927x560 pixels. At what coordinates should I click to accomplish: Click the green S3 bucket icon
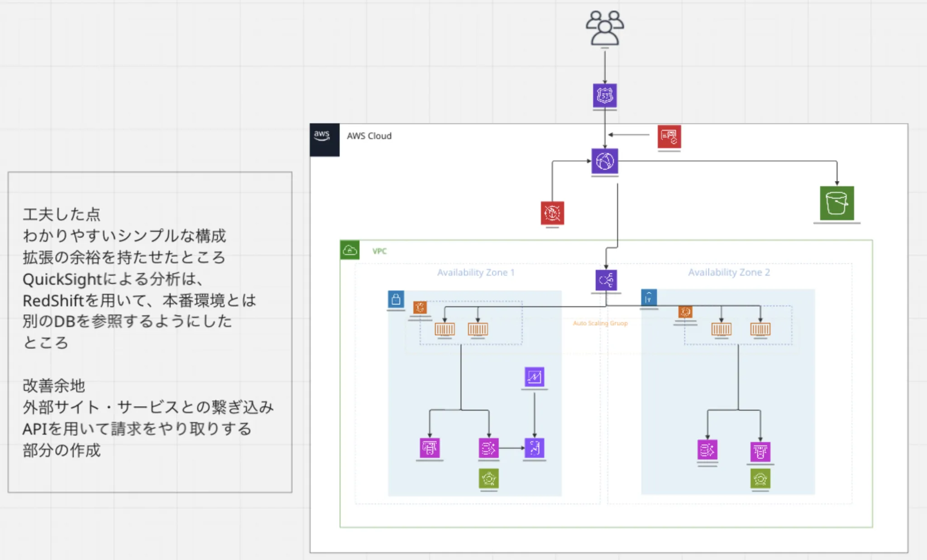pyautogui.click(x=836, y=203)
